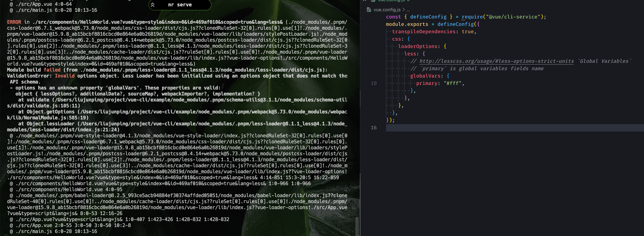The height and width of the screenshot is (236, 644).
Task: Click the file icon in the breadcrumb bar
Action: [x=369, y=10]
